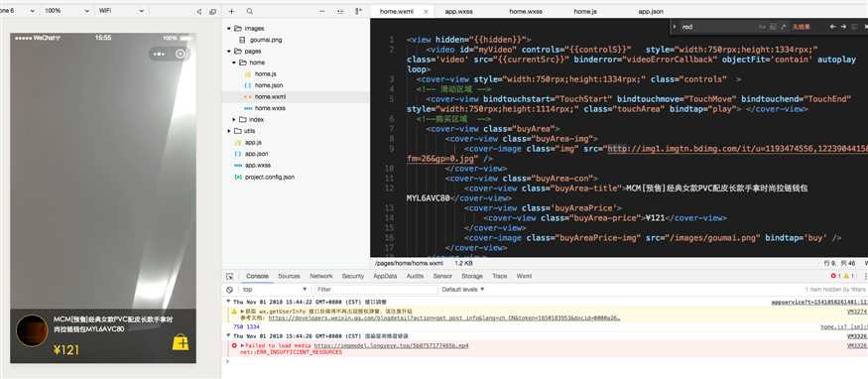
Task: Click the red error count indicator in devtools
Action: pyautogui.click(x=836, y=276)
